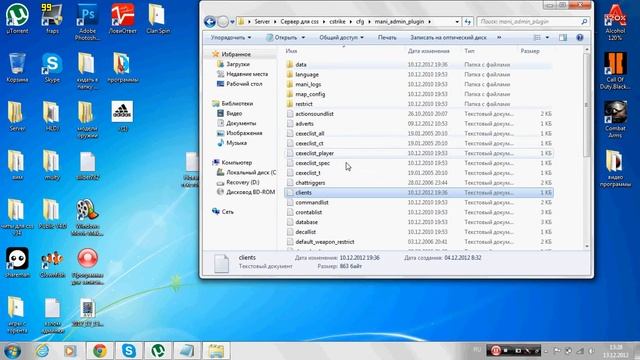This screenshot has width=640, height=360.
Task: Select Документы library in navigation pane
Action: click(241, 123)
